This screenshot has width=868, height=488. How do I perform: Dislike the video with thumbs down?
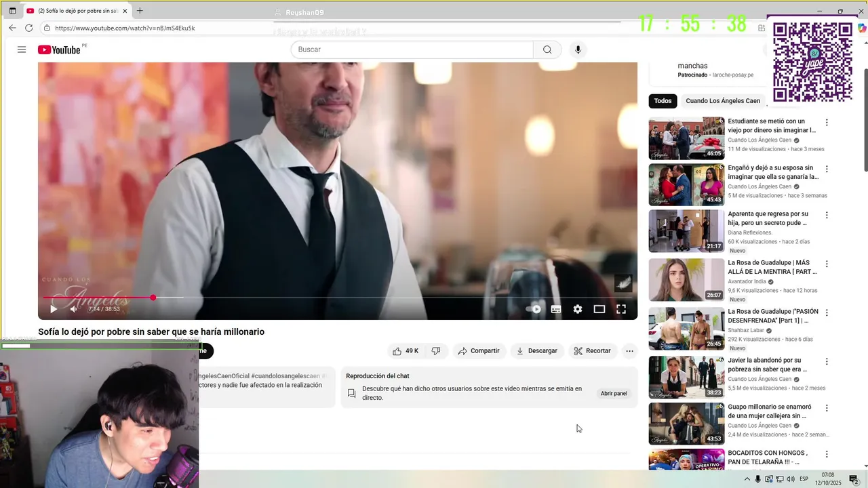(x=436, y=351)
